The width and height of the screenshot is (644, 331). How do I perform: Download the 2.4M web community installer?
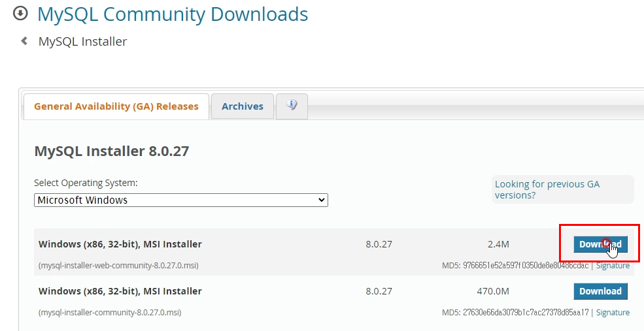coord(600,244)
